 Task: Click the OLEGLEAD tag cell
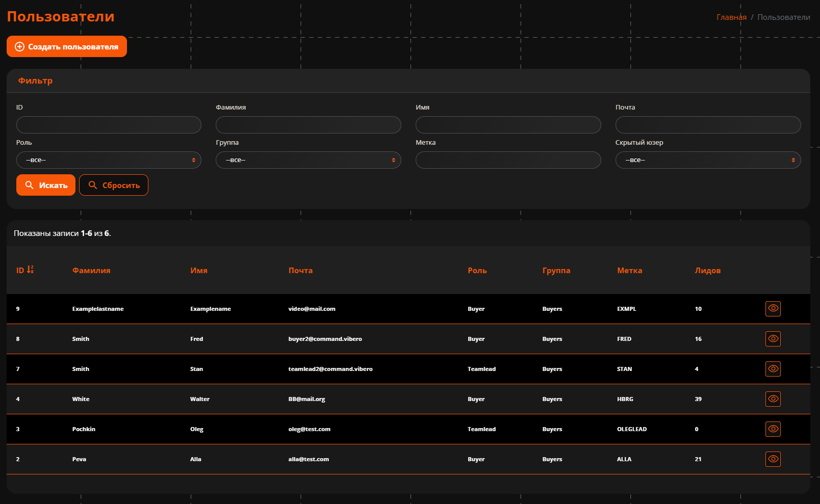[x=632, y=429]
